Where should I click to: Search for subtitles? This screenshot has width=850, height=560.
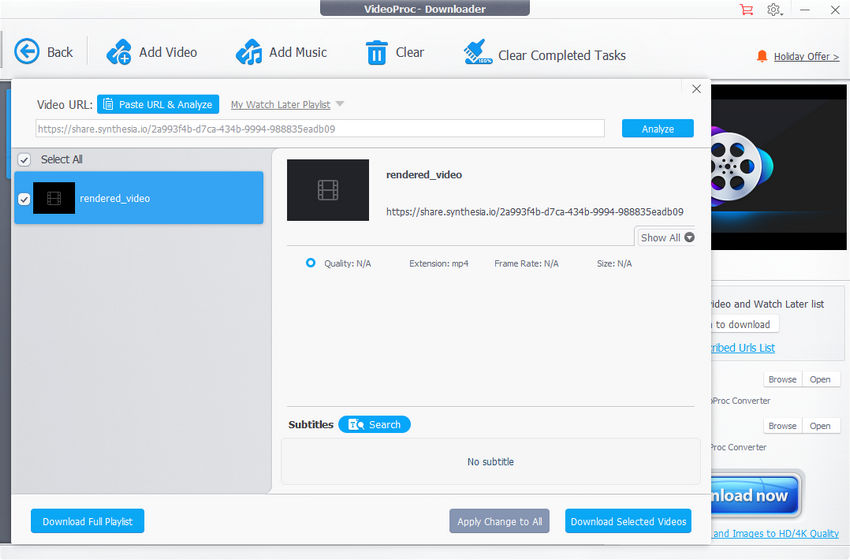(374, 424)
